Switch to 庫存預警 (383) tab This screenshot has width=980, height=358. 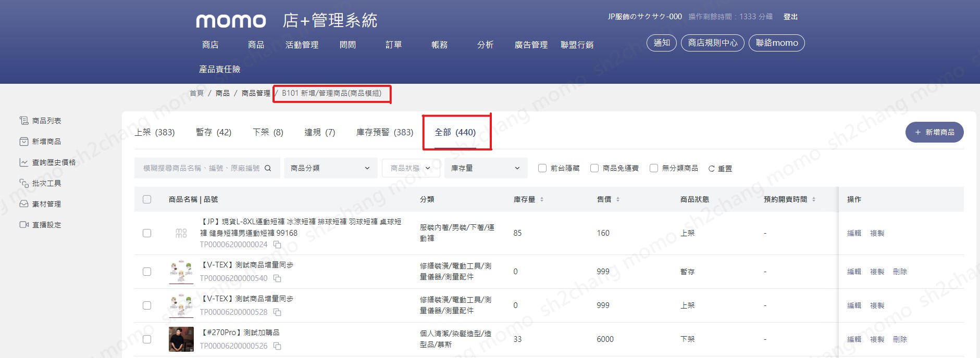[385, 132]
